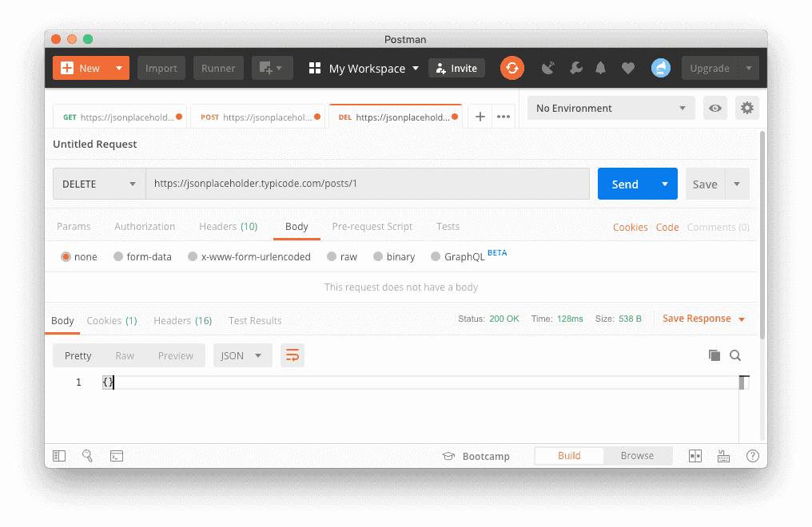Expand the DELETE method dropdown
This screenshot has height=527, width=812.
(x=99, y=184)
